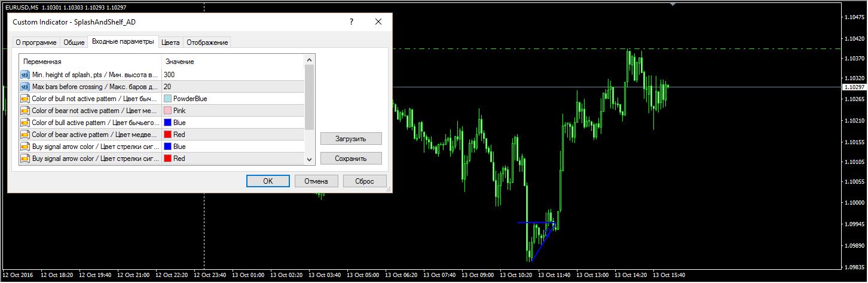Click the PowderBlue color swatch
868x283 pixels.
tap(167, 99)
